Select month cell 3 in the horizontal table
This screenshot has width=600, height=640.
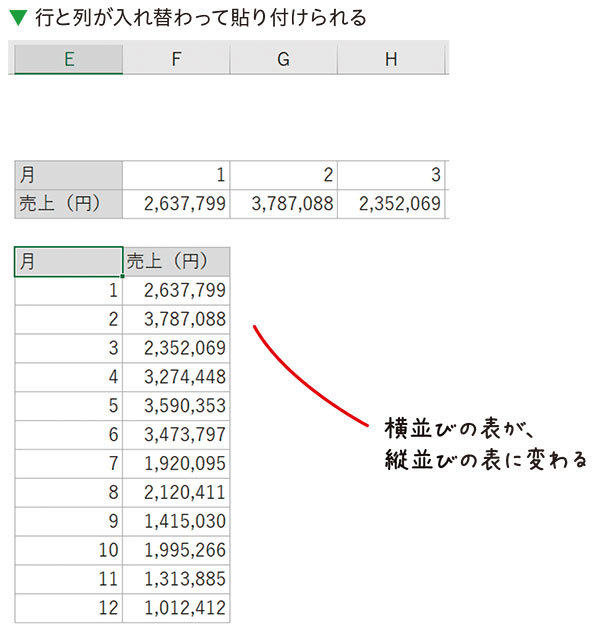[391, 175]
